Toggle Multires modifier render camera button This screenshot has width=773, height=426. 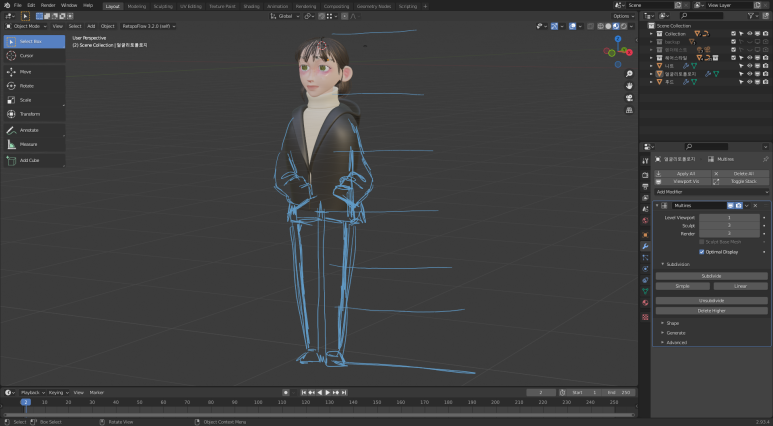(x=738, y=206)
